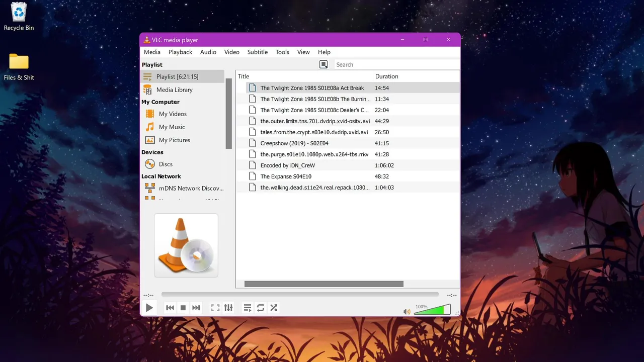Open Recycle Bin on the desktop
The image size is (644, 362).
[19, 17]
